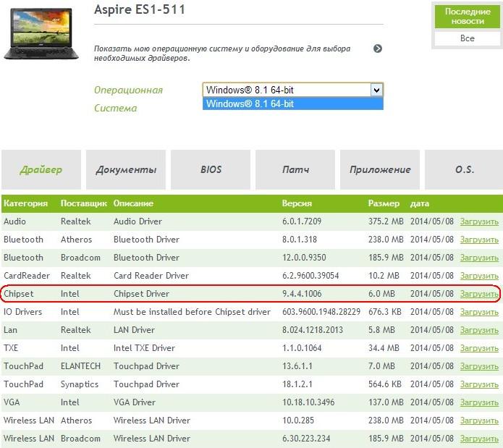Click the Последние новости green button
The image size is (503, 448).
[468, 17]
